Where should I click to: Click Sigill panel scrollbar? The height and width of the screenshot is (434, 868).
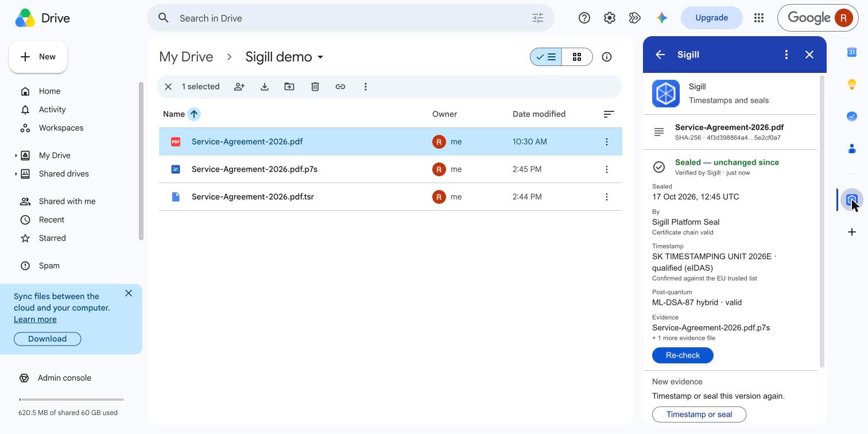(821, 221)
